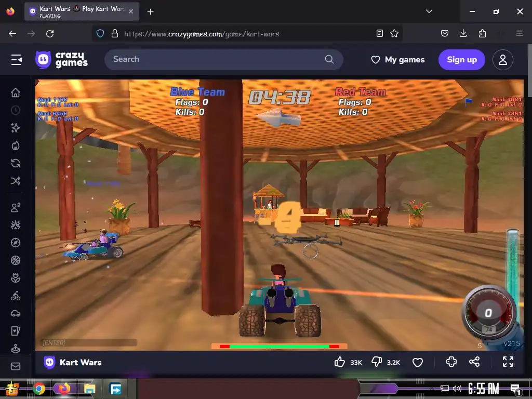
Task: Open Card games category icon
Action: point(15,331)
